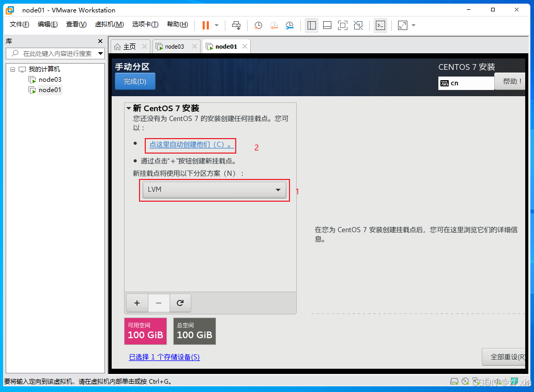The height and width of the screenshot is (392, 534).
Task: Click the 可用空间 100 GiB box
Action: coord(145,331)
